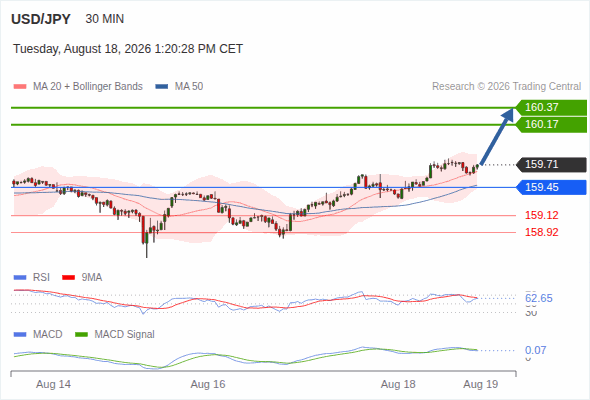Select the 30 MIN timeframe label
The image size is (590, 400).
105,19
